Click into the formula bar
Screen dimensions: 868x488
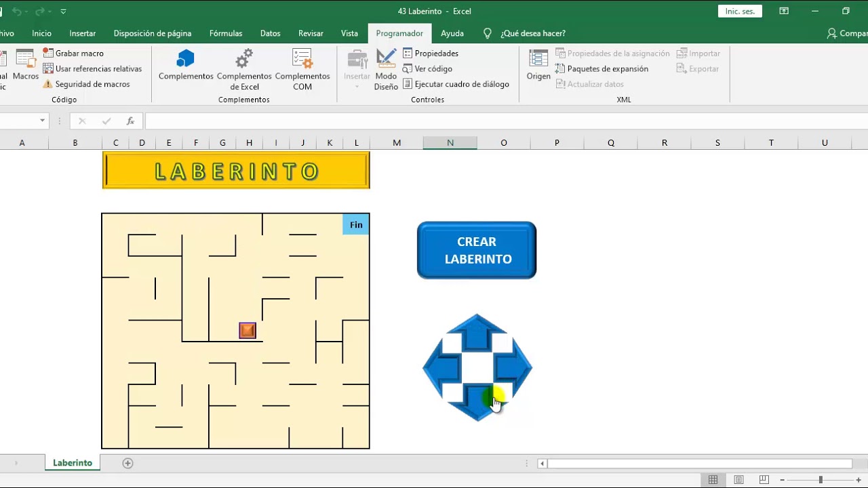506,121
